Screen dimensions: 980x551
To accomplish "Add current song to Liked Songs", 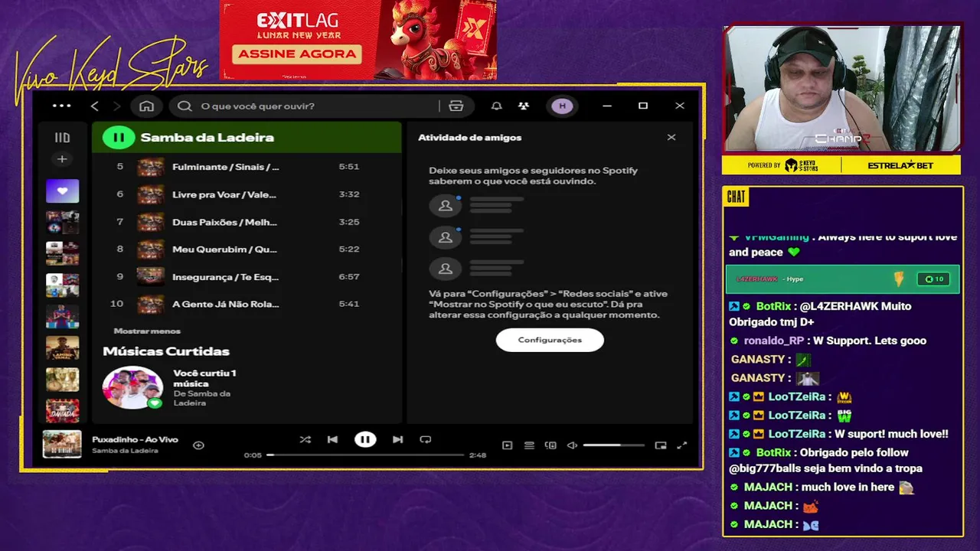I will tap(198, 445).
